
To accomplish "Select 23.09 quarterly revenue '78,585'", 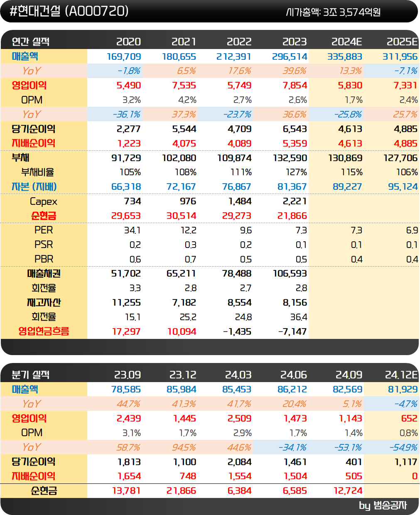I will (x=126, y=390).
